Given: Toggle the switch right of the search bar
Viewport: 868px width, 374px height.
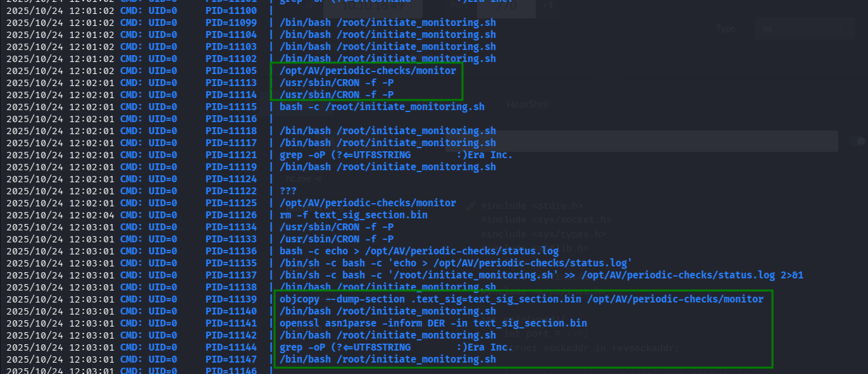Looking at the screenshot, I should click(x=860, y=141).
